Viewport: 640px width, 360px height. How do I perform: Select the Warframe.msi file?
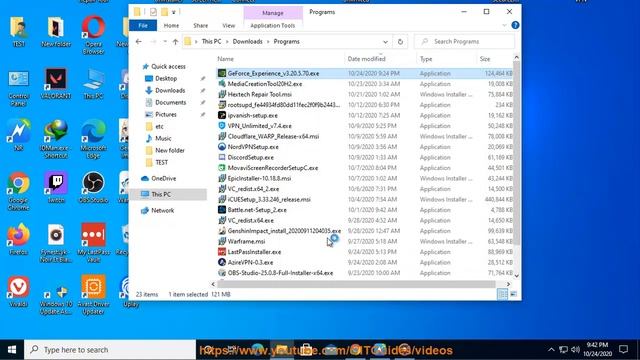tap(246, 241)
